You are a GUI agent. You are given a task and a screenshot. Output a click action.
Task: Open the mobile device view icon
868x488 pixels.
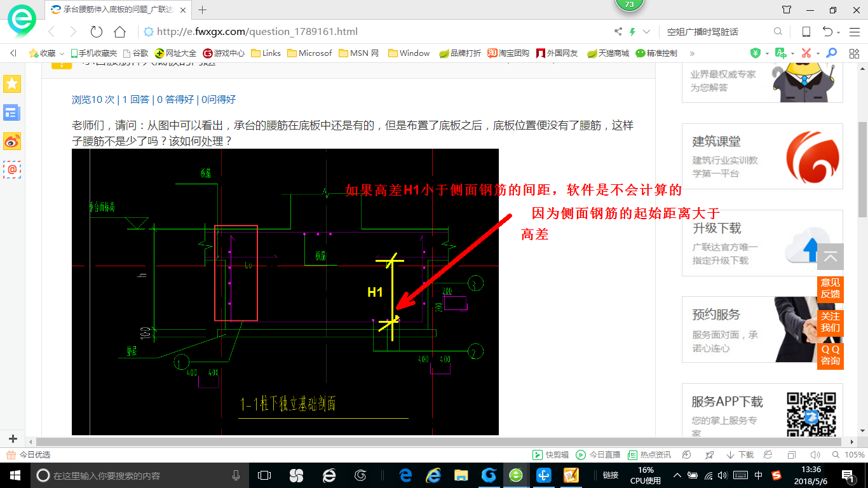[x=806, y=32]
